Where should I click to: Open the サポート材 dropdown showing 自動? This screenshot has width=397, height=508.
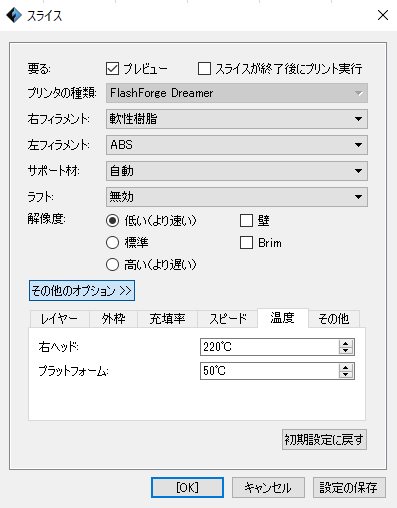[x=237, y=171]
